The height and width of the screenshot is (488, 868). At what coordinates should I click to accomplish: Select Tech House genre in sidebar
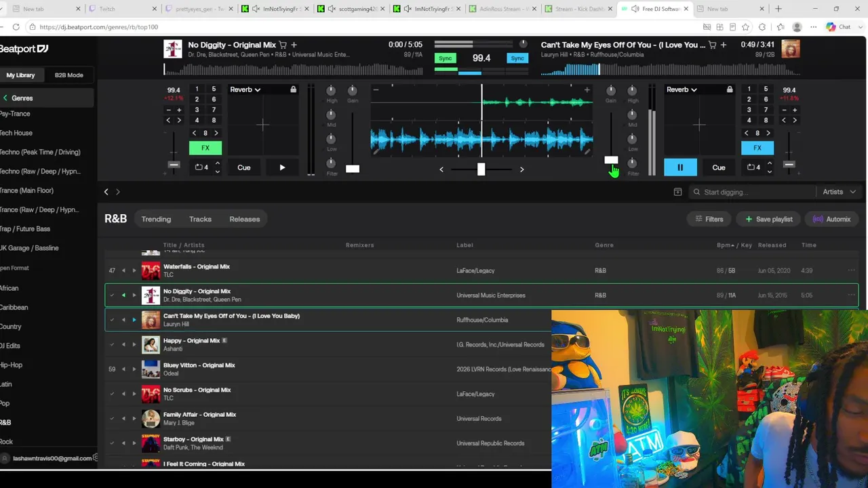click(x=16, y=133)
